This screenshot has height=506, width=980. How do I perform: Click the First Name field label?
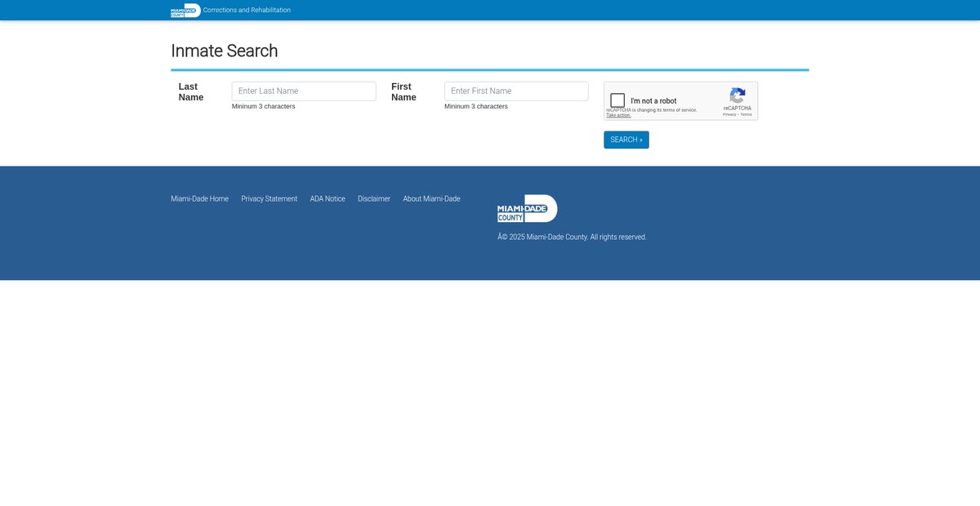[403, 92]
